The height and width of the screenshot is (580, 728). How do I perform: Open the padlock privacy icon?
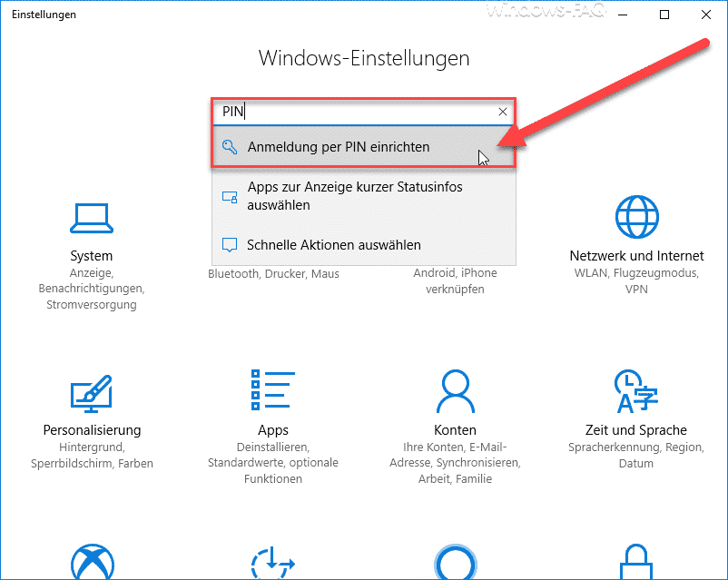(x=636, y=562)
